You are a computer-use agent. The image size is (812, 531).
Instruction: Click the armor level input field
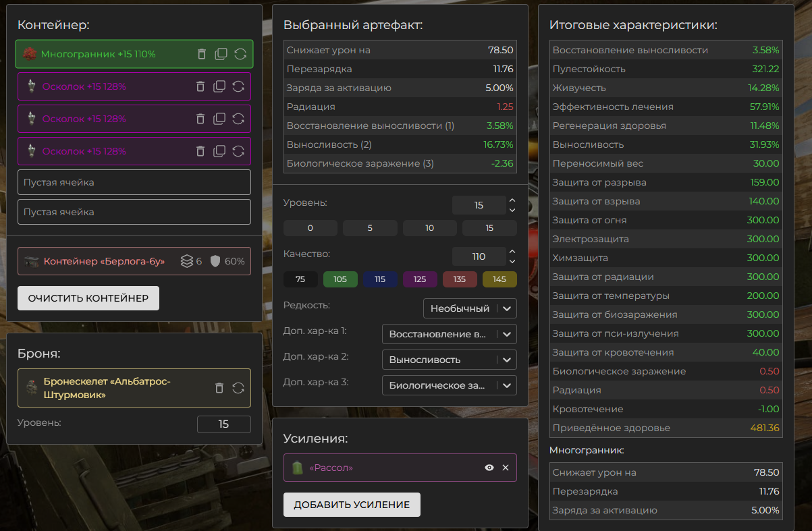tap(223, 424)
